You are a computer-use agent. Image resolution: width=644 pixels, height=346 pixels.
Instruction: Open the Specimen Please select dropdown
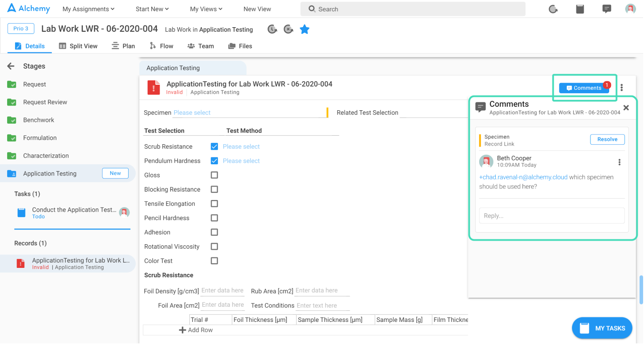pos(250,113)
